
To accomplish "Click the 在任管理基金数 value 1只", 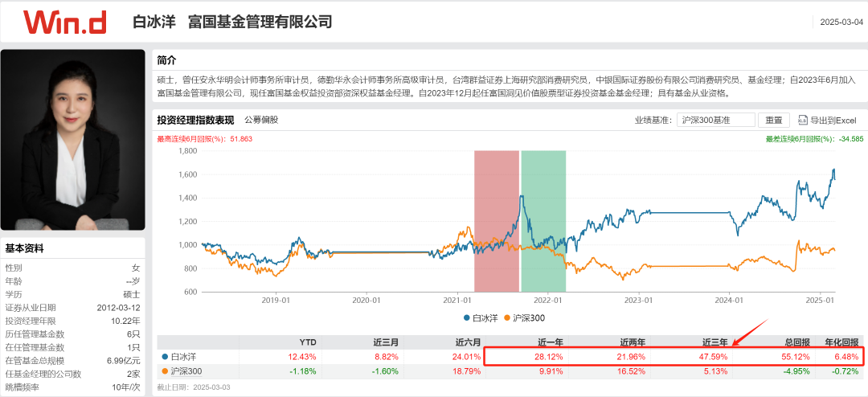I will (x=133, y=348).
